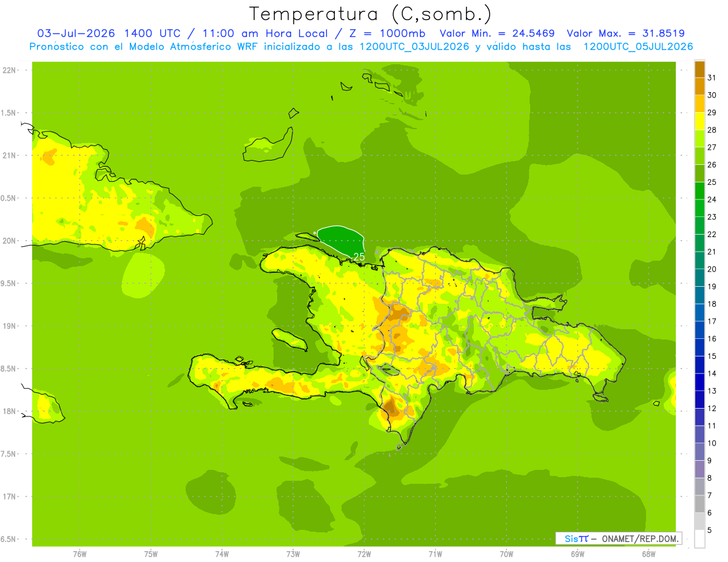Image resolution: width=728 pixels, height=562 pixels.
Task: Click the legend value '6'
Action: click(x=710, y=513)
